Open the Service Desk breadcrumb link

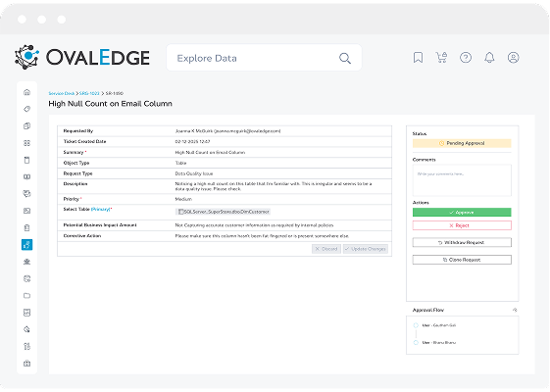click(62, 94)
